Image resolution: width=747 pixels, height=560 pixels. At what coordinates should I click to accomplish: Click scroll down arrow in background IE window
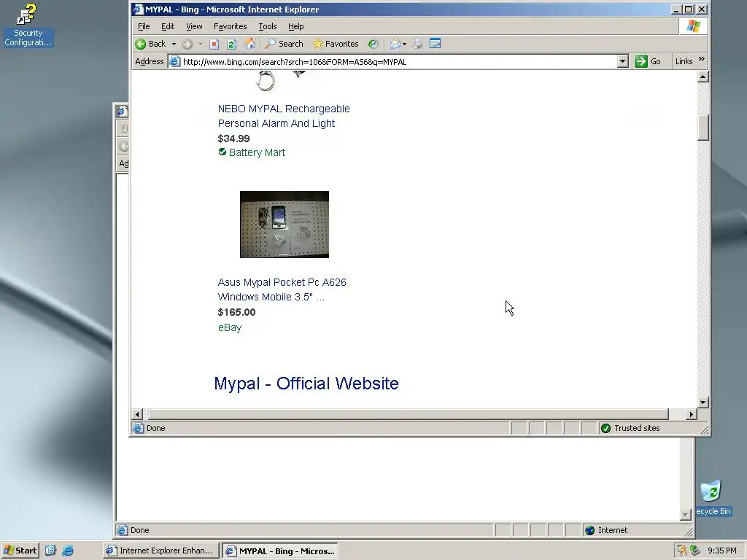click(x=685, y=515)
